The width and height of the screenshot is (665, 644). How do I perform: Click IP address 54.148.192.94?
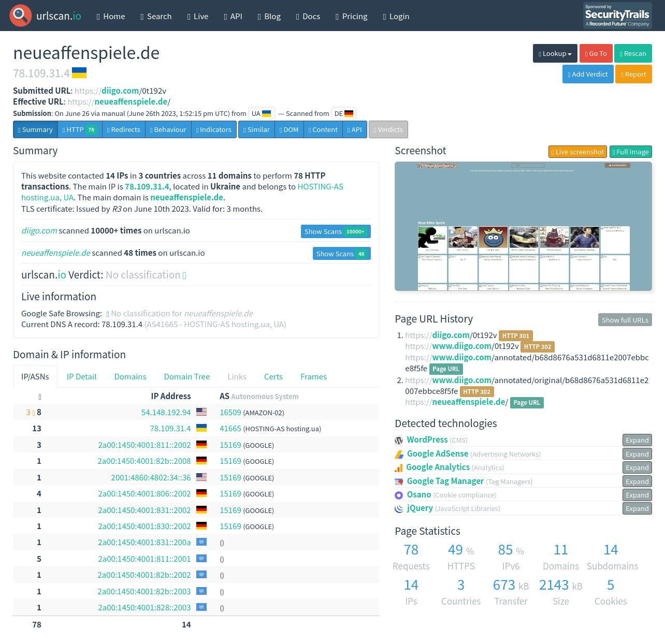[x=166, y=412]
